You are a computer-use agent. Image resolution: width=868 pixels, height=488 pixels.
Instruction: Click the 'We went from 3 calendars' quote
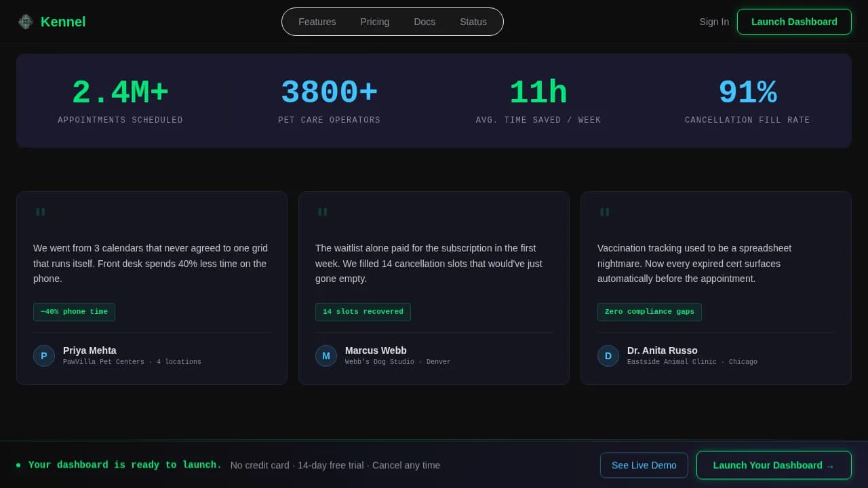151,264
